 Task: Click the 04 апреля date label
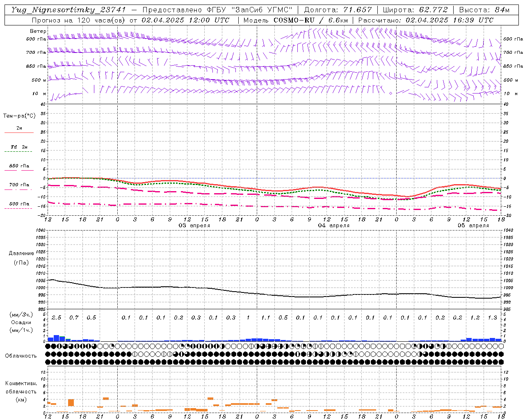click(334, 226)
